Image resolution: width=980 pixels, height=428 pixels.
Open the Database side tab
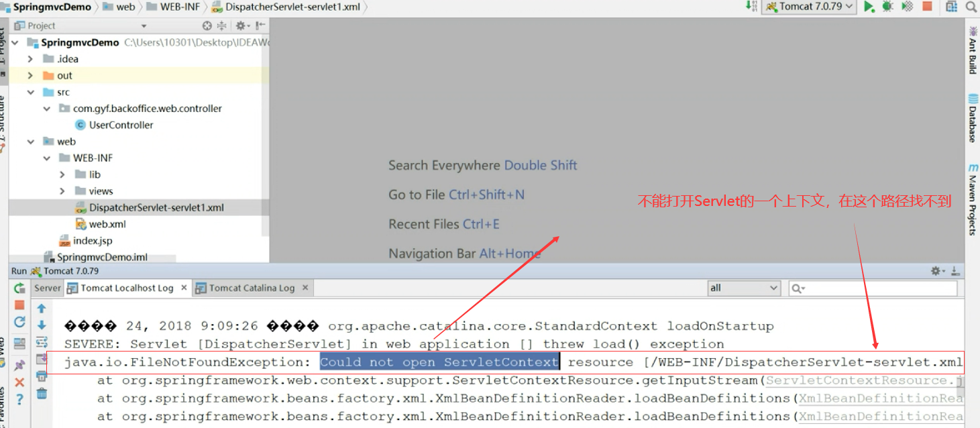973,118
